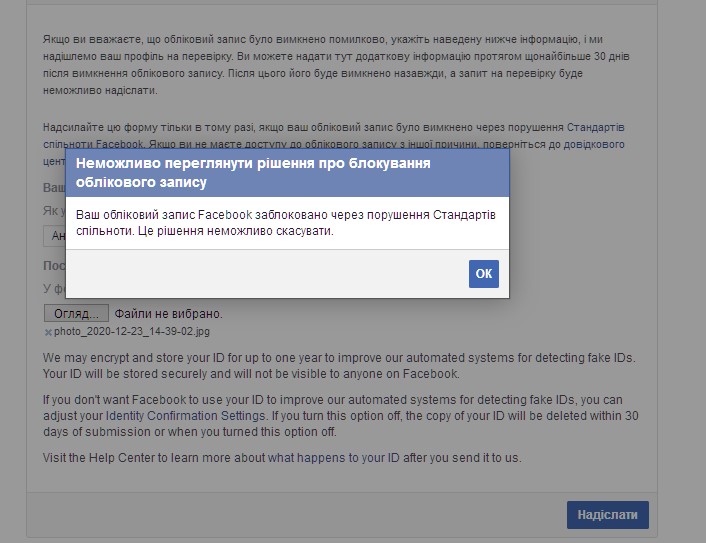This screenshot has width=706, height=543.
Task: Open the partially hidden dropdown behind the dialog
Action: coord(54,237)
